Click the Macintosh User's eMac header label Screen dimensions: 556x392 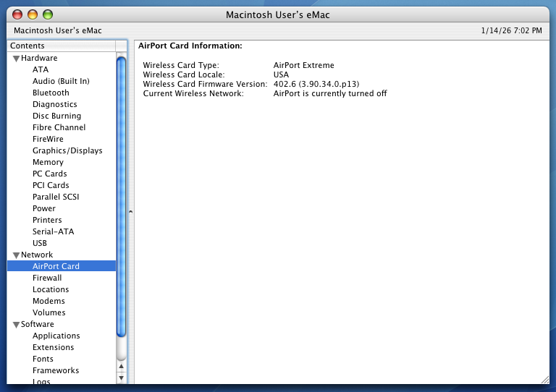pos(58,30)
